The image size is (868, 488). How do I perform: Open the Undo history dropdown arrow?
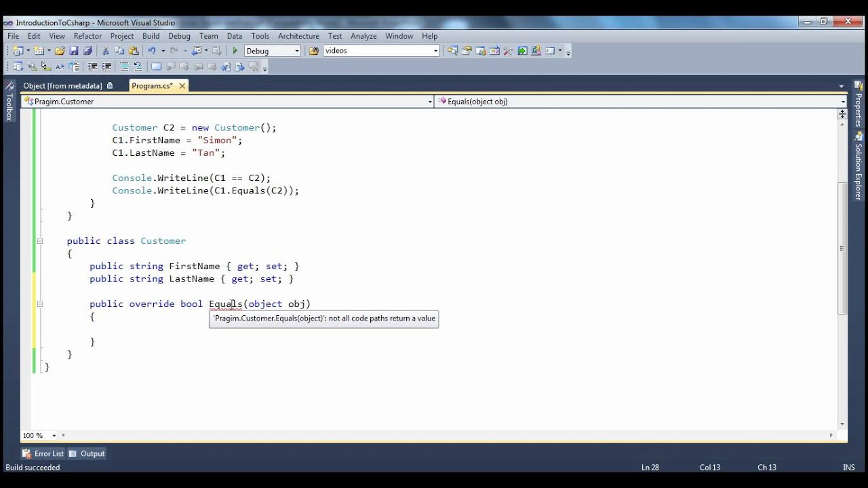coord(163,51)
